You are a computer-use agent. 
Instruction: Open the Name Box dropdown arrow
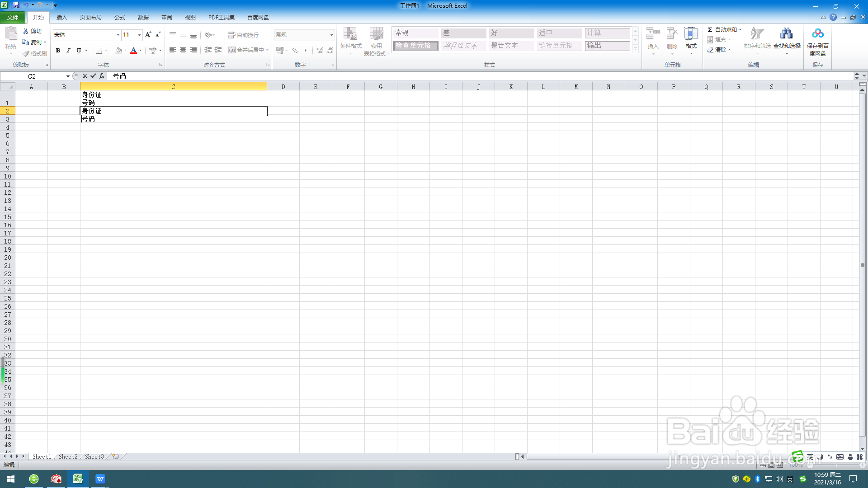[x=68, y=76]
